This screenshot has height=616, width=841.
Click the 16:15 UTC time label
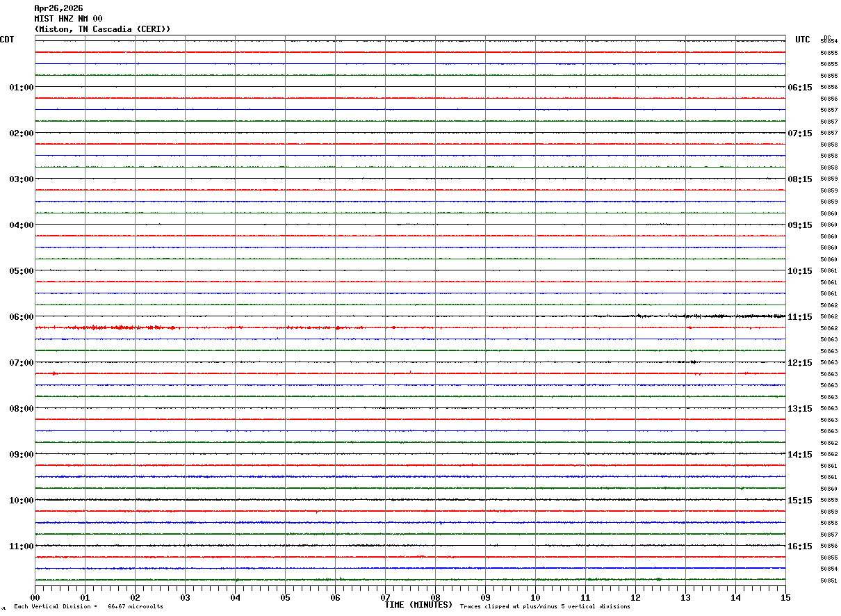pos(800,546)
